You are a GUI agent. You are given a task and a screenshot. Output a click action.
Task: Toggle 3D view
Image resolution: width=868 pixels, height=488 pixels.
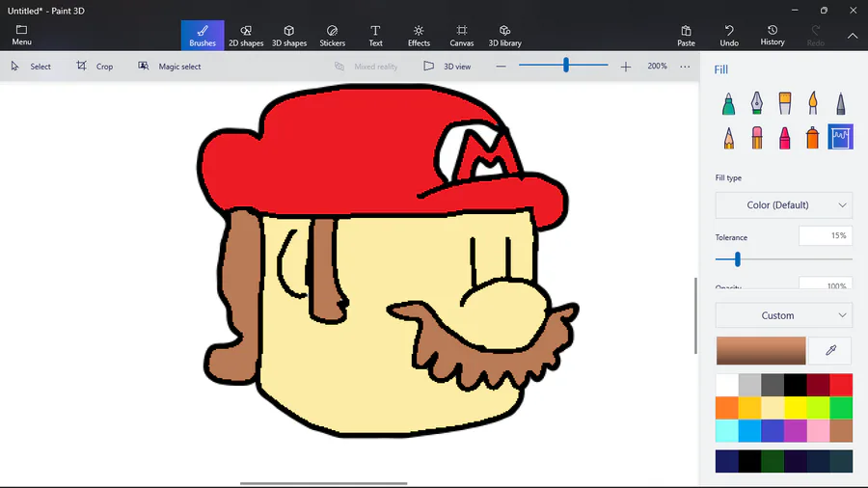pos(448,67)
